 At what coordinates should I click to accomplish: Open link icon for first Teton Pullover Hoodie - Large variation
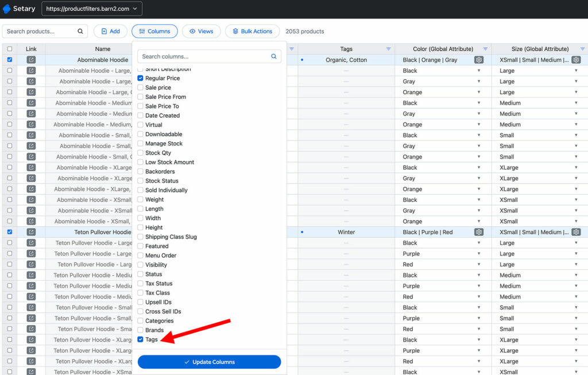click(x=31, y=242)
